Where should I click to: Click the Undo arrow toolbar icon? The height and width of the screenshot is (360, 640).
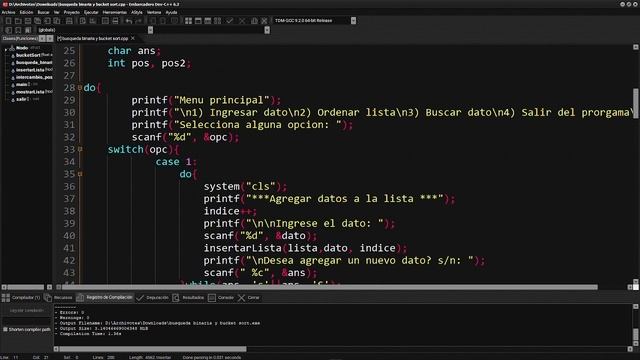click(129, 21)
